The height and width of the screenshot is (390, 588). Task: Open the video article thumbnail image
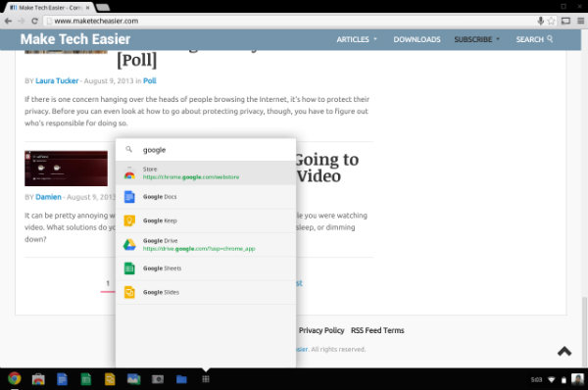coord(66,169)
